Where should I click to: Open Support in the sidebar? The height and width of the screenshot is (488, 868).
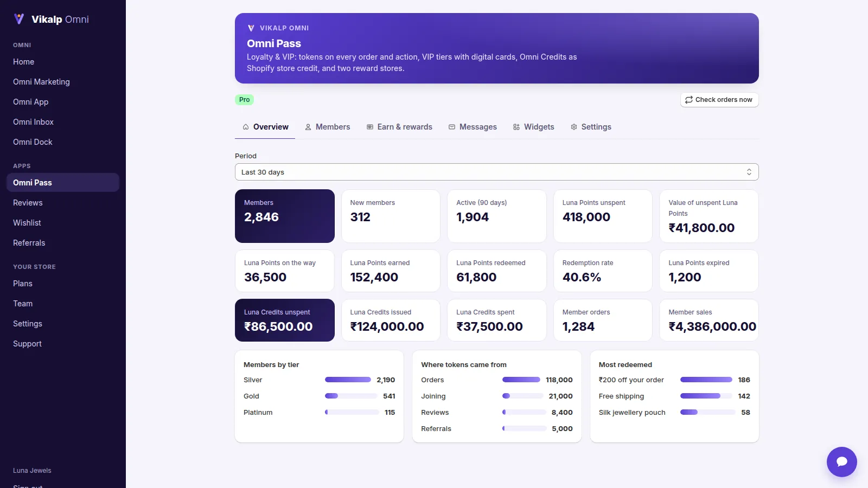tap(63, 344)
